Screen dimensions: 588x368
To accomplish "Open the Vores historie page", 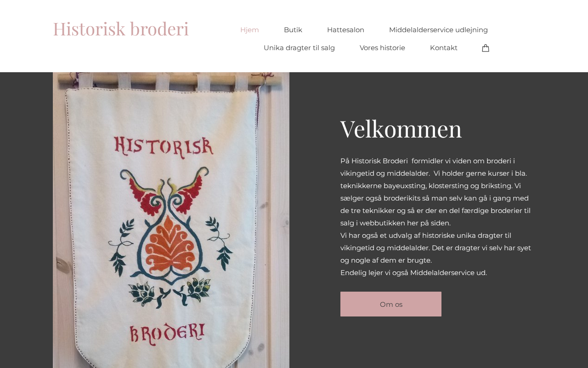I will tap(382, 48).
